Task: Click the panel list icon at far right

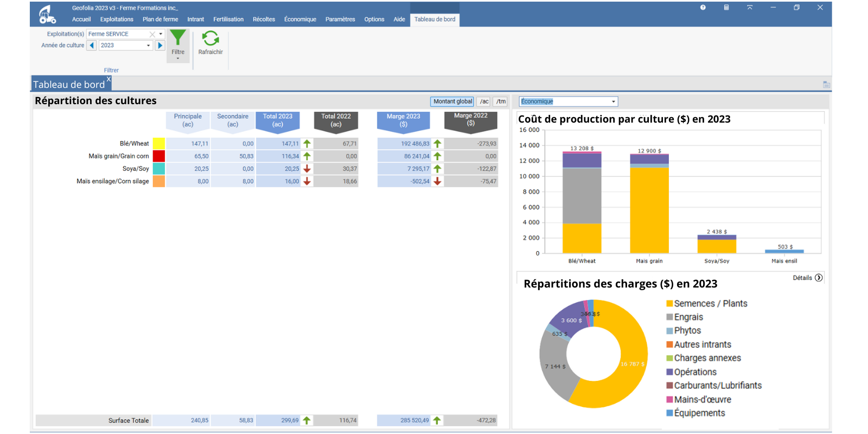Action: [826, 85]
